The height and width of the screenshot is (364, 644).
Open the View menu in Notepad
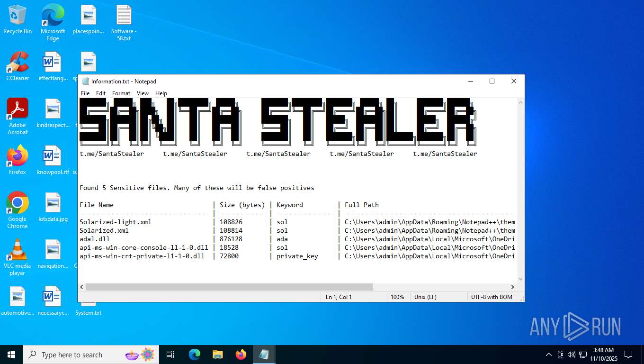(x=143, y=93)
